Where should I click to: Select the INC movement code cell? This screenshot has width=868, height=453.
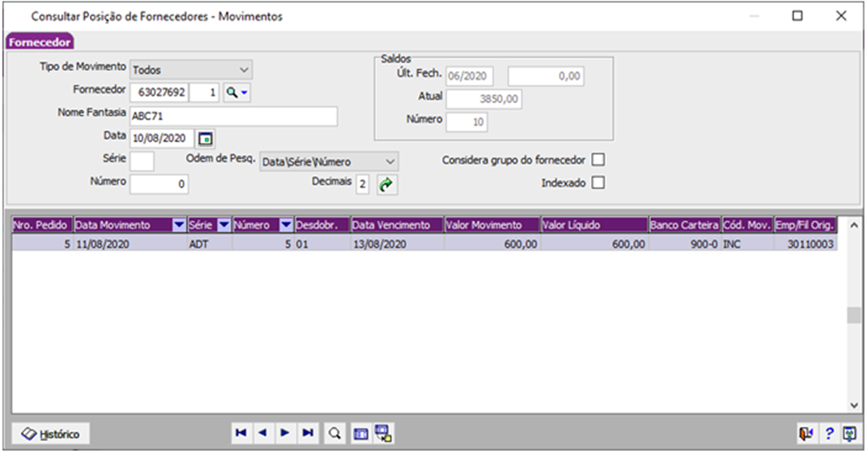(x=747, y=244)
